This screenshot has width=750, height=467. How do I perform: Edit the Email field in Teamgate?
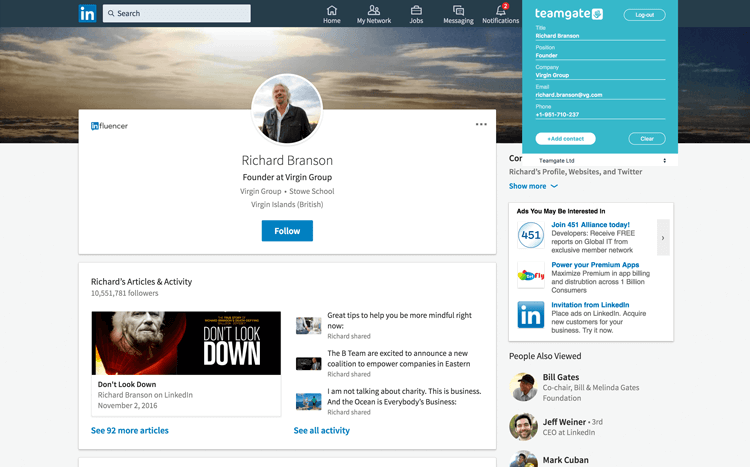(x=600, y=95)
